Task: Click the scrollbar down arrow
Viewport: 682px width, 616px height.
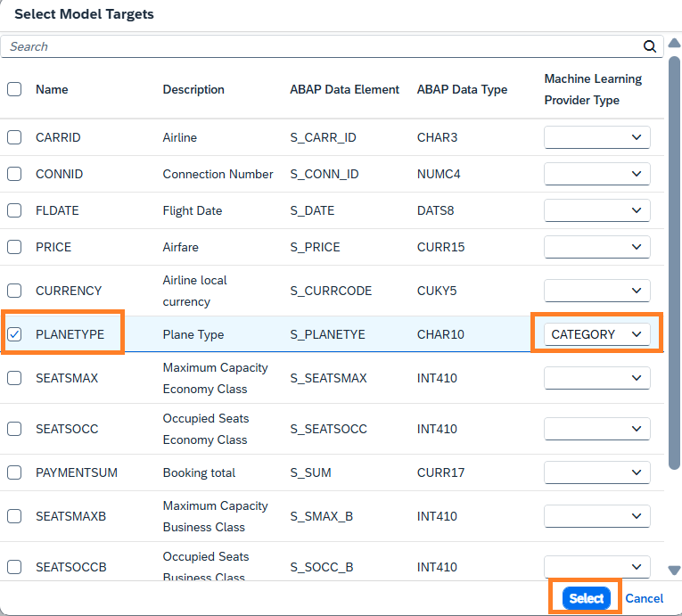Action: point(674,571)
